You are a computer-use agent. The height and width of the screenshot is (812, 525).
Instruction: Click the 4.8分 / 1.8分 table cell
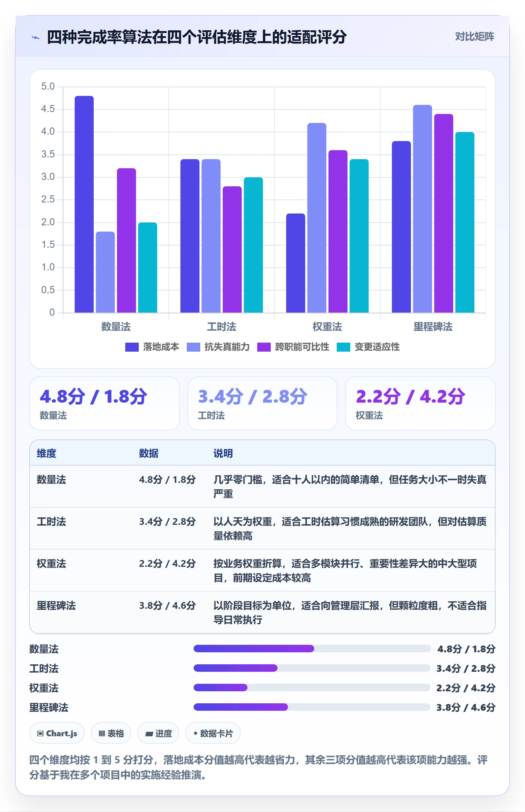pos(167,479)
